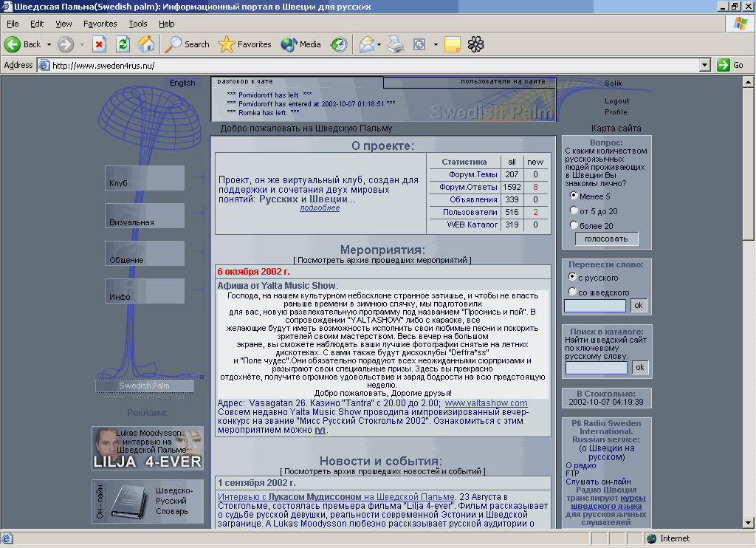Open the Search panel

(188, 44)
